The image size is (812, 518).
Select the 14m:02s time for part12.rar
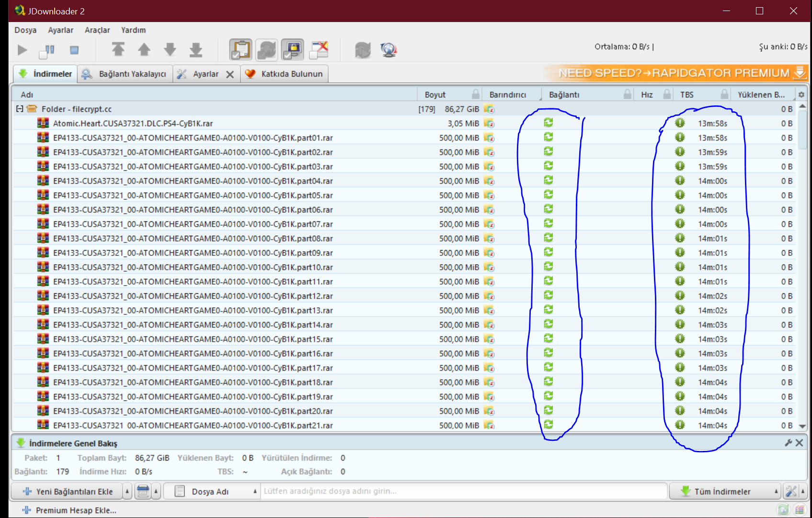[x=712, y=296]
